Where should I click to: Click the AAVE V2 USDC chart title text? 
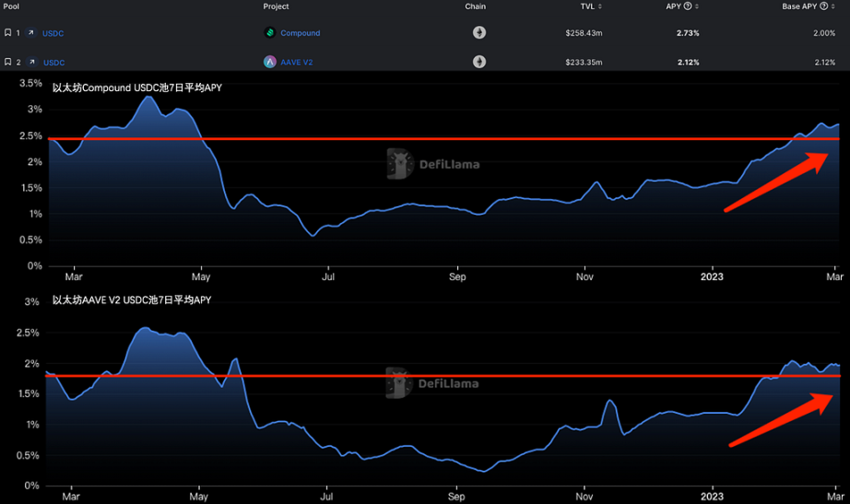point(132,300)
